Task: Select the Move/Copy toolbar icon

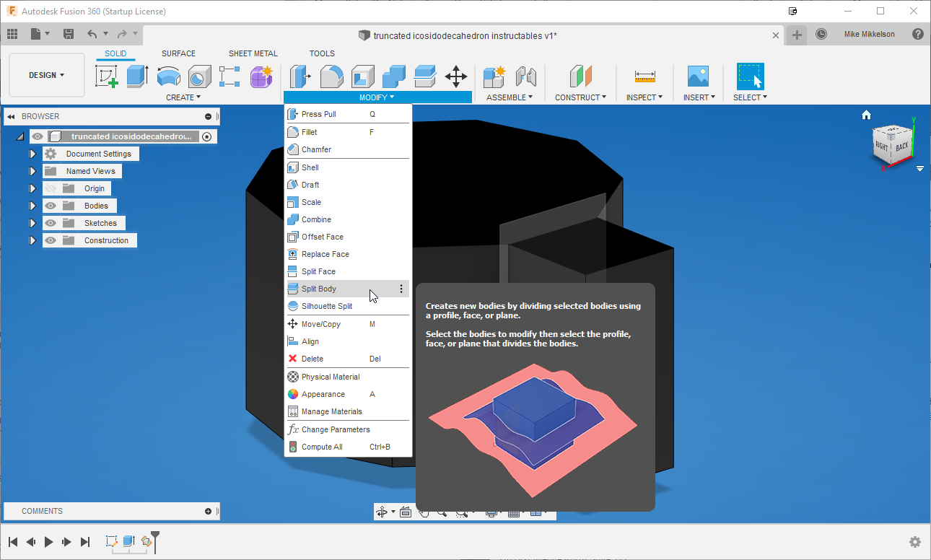Action: tap(455, 76)
